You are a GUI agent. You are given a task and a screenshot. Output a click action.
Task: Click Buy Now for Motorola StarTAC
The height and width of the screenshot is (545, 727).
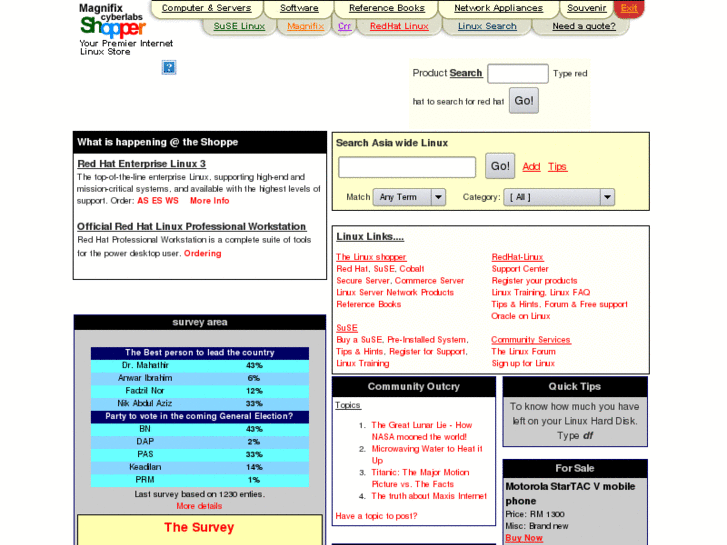(524, 538)
